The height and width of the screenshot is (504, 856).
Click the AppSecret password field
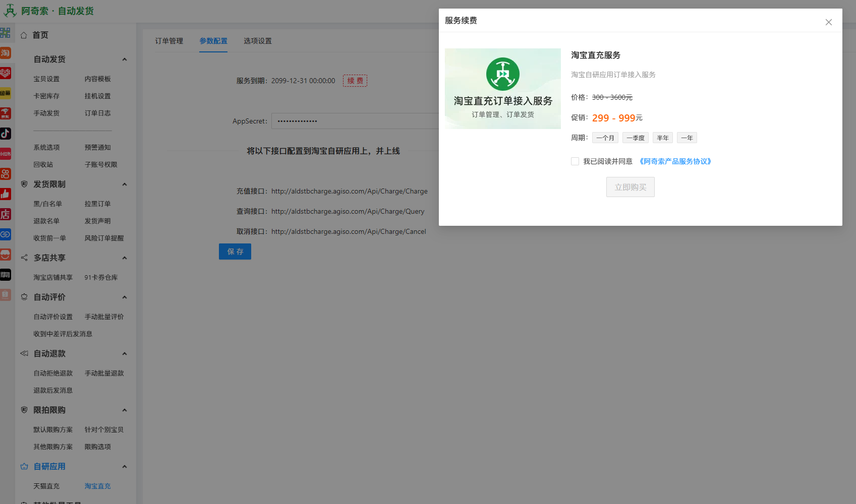[x=355, y=121]
